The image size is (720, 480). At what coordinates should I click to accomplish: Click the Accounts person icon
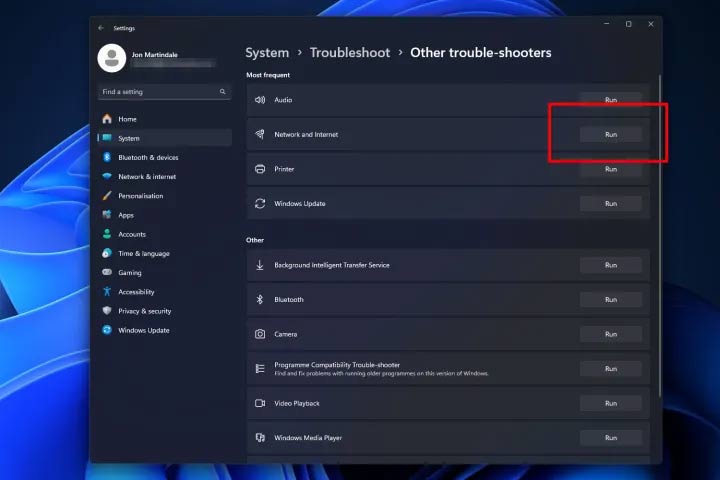107,234
